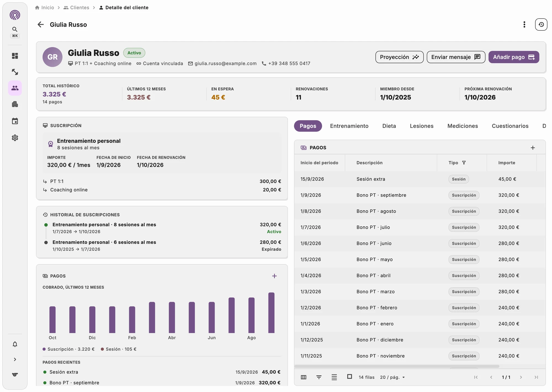This screenshot has width=552, height=392.
Task: Toggle the fullscreen square icon in footer
Action: pyautogui.click(x=349, y=377)
